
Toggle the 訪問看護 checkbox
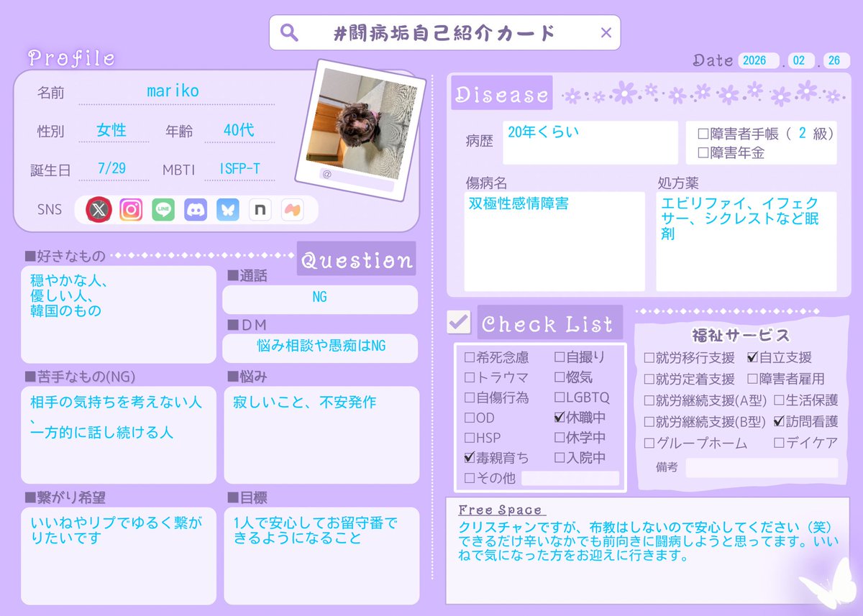pos(779,422)
